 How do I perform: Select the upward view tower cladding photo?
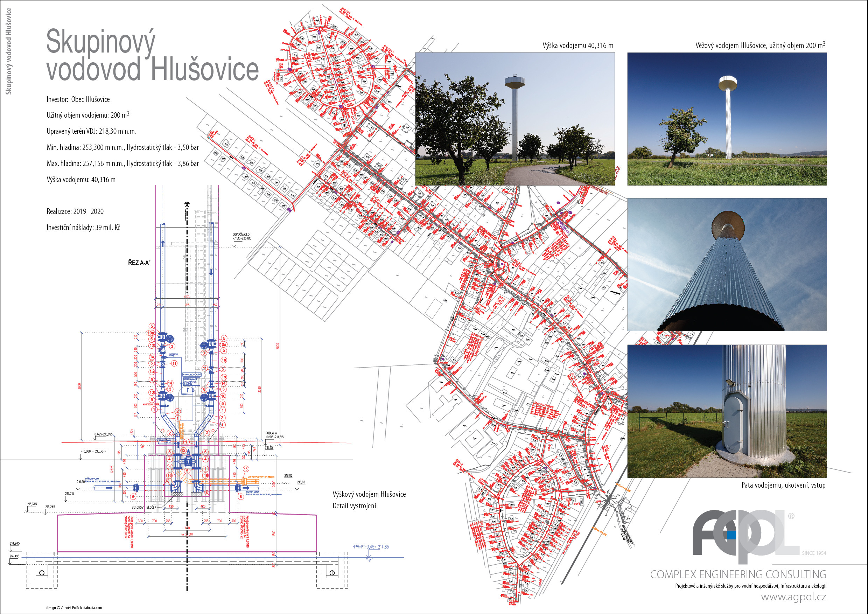[727, 265]
